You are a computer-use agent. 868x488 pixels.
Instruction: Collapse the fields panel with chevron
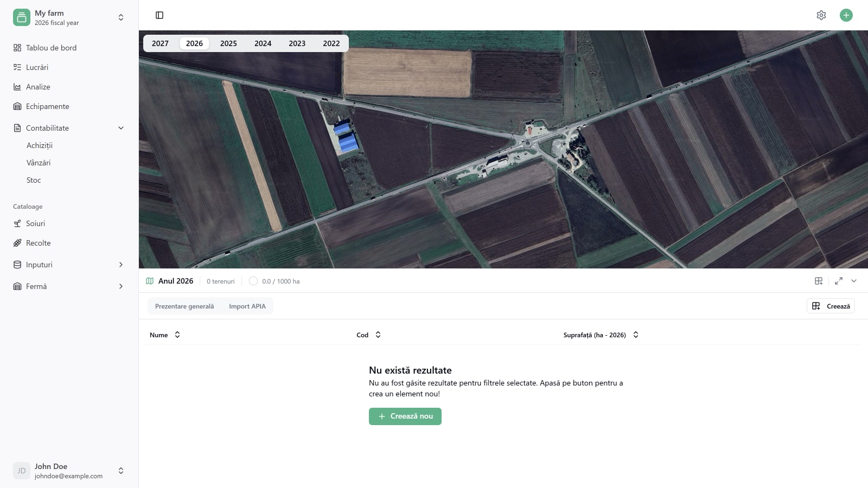point(854,281)
